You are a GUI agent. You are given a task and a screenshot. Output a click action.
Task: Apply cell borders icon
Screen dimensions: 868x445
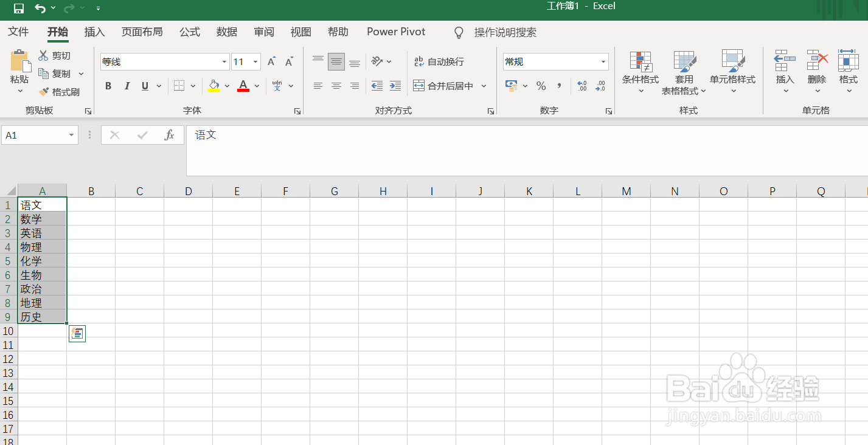click(179, 86)
